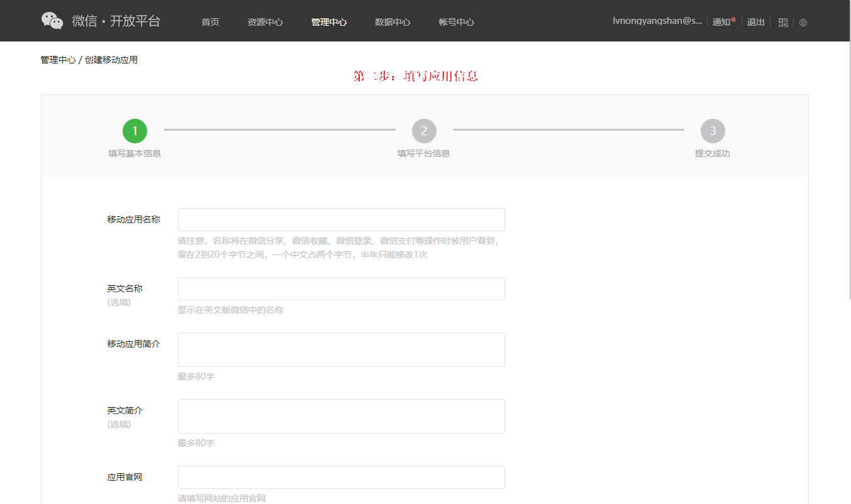Click the 填写基本信息 step label
851x504 pixels.
click(135, 153)
